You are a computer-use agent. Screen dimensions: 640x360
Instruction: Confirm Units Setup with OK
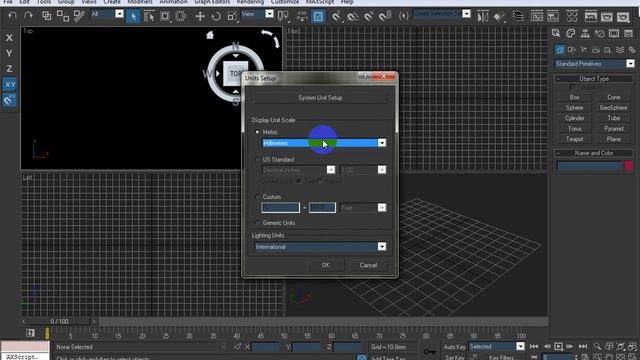[x=325, y=265]
